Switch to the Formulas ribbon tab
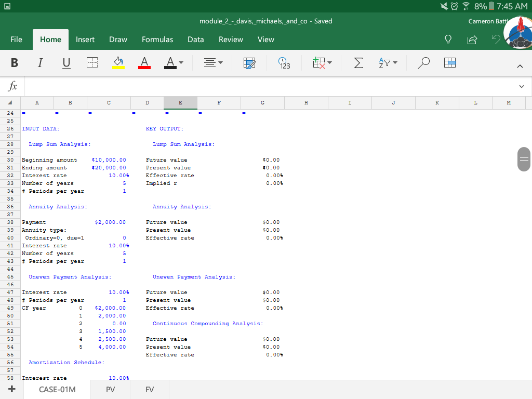The image size is (532, 399). coord(157,39)
